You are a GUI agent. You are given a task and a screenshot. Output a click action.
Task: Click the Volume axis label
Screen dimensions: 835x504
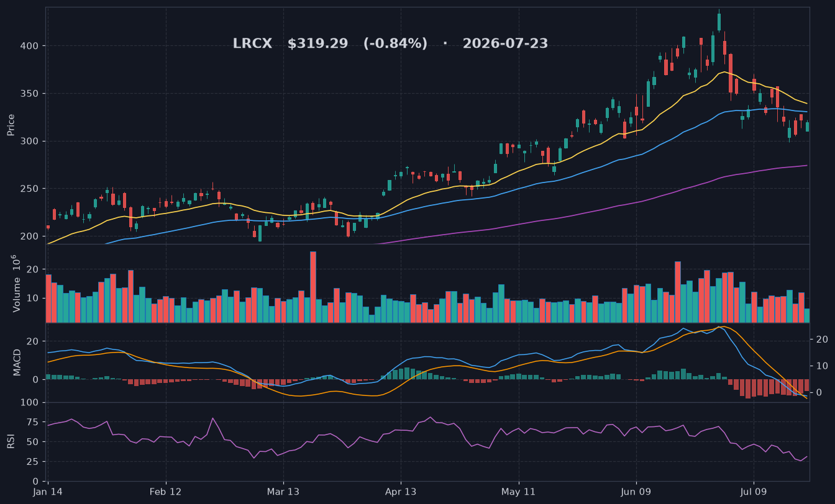(17, 284)
